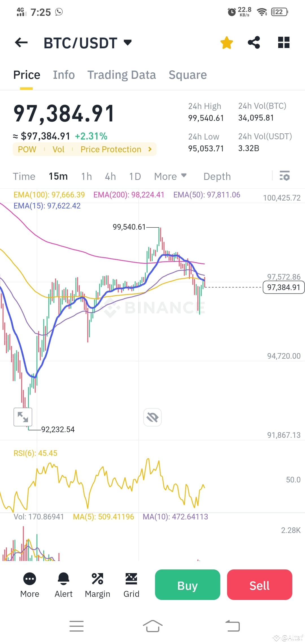Tap the current price label 97,384.91
Viewport: 305px width, 644px height.
[x=283, y=287]
